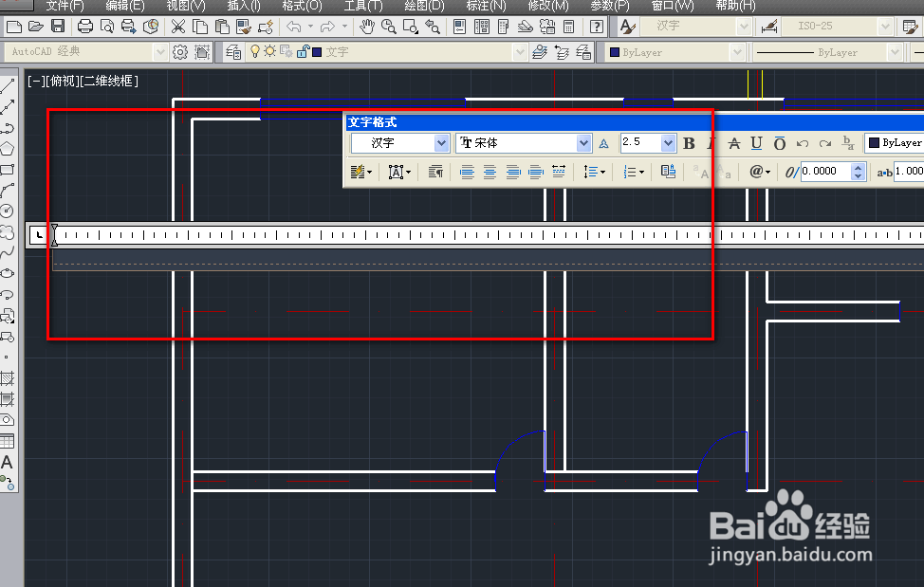Image resolution: width=924 pixels, height=587 pixels.
Task: Expand the 汉字 text style dropdown in format toolbar
Action: click(x=441, y=143)
